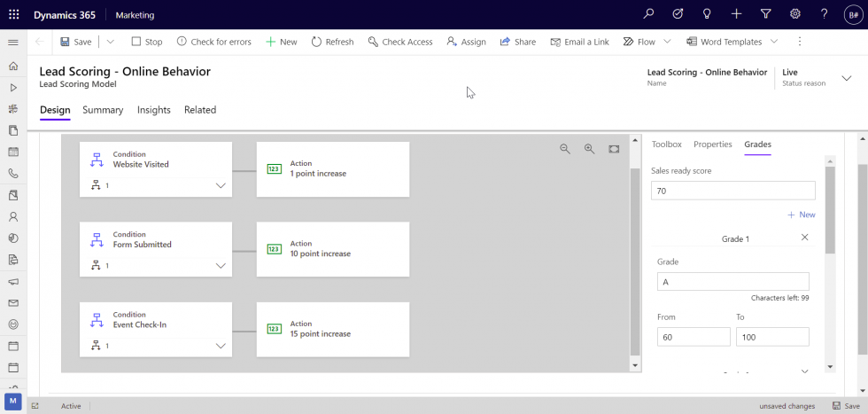Click the lightbulb assistant icon

click(x=707, y=14)
